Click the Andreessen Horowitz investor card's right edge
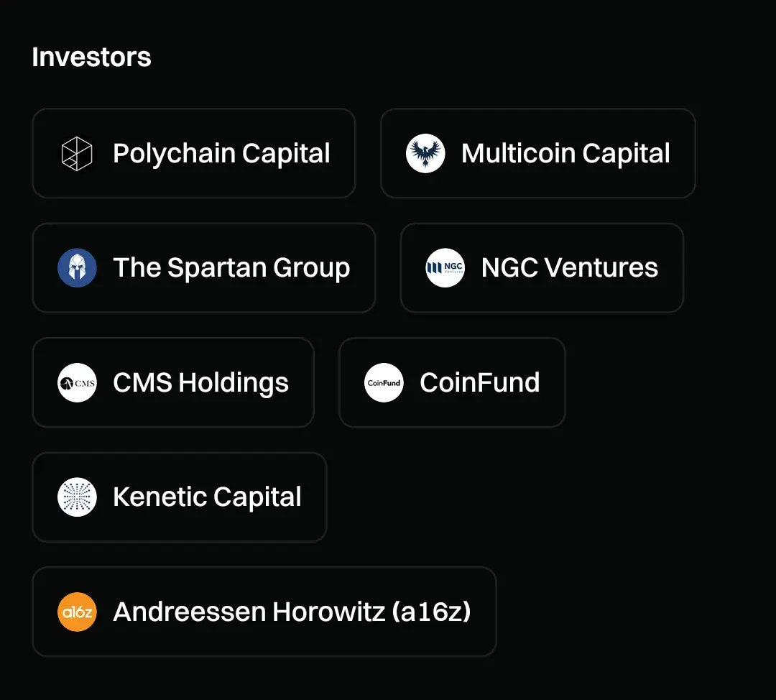The image size is (776, 700). (495, 612)
